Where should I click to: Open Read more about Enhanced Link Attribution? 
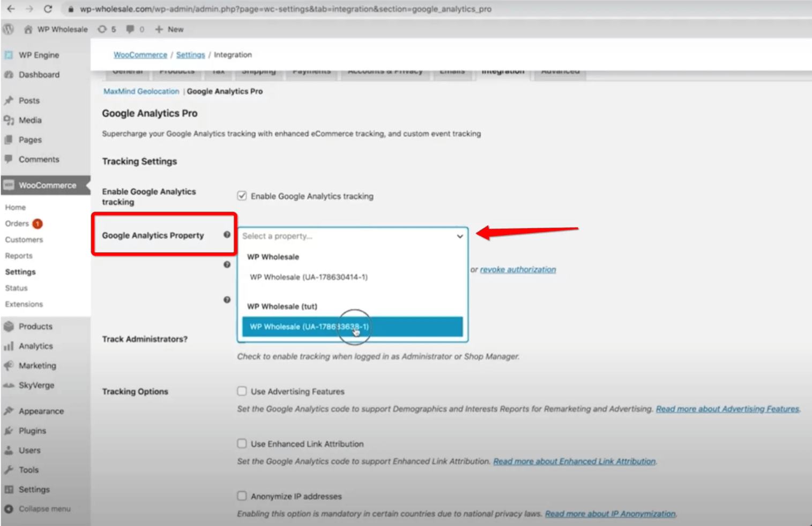tap(574, 461)
